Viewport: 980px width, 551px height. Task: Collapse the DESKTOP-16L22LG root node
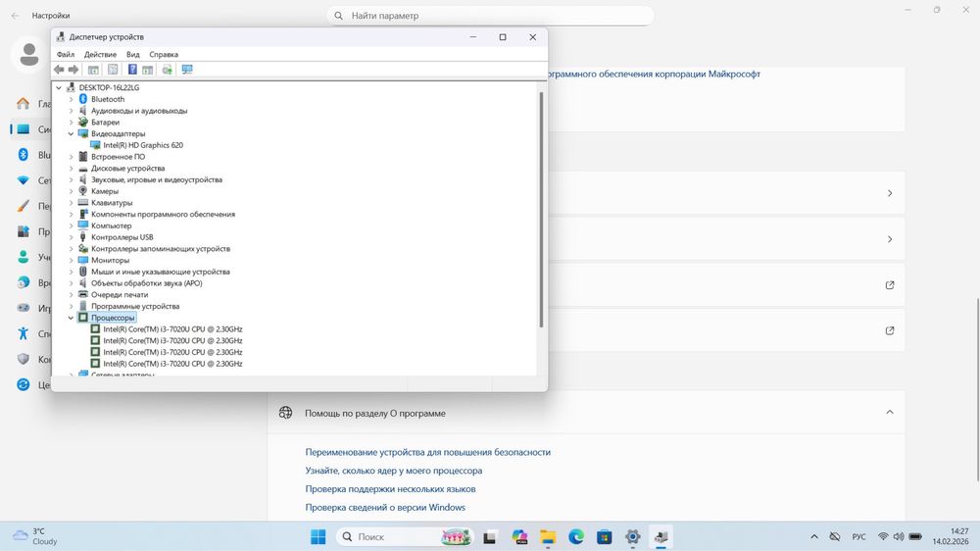(59, 87)
